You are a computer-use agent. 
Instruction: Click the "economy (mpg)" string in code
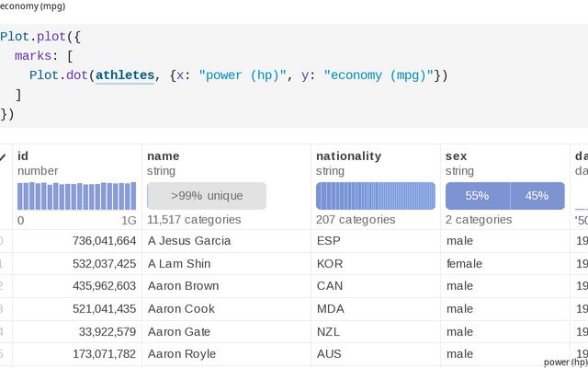(x=379, y=75)
